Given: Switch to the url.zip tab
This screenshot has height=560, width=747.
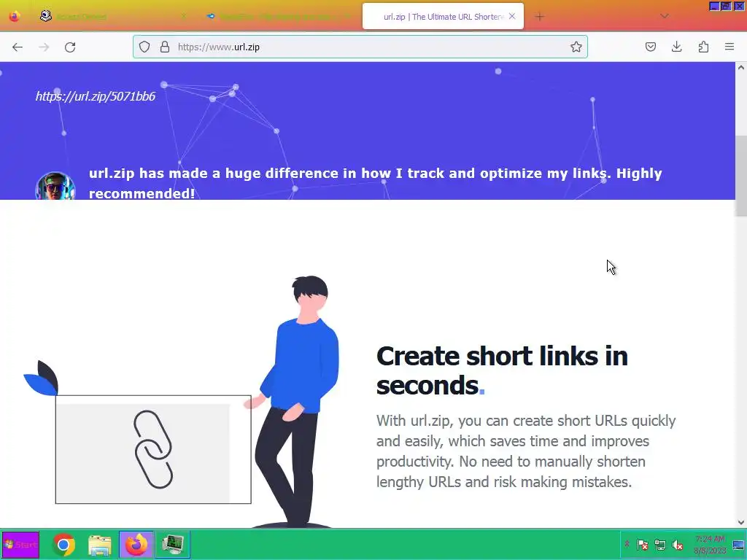Looking at the screenshot, I should [x=443, y=17].
